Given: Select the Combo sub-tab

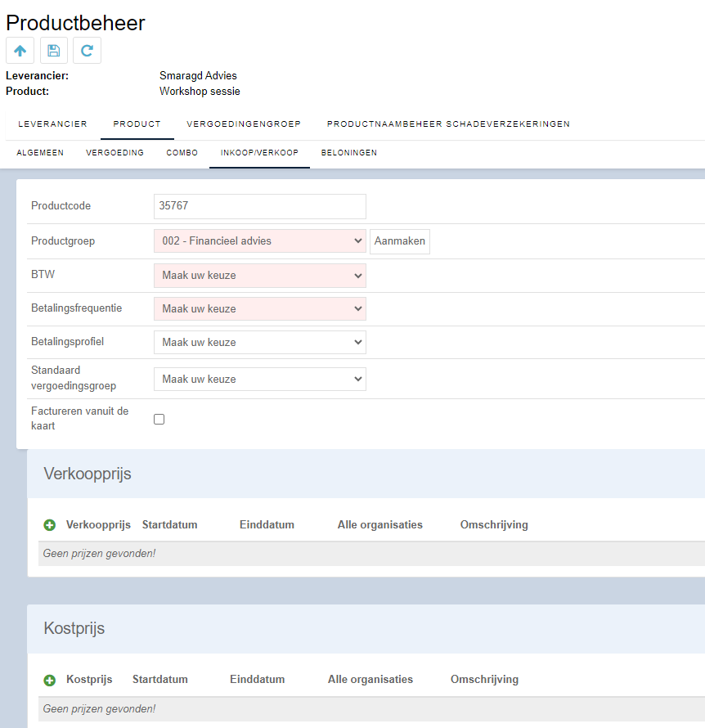Looking at the screenshot, I should (182, 153).
